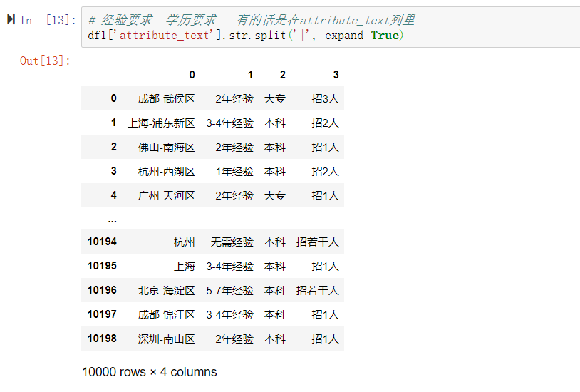Click cell 上海 in row 10195
The image size is (580, 392).
coord(185,266)
